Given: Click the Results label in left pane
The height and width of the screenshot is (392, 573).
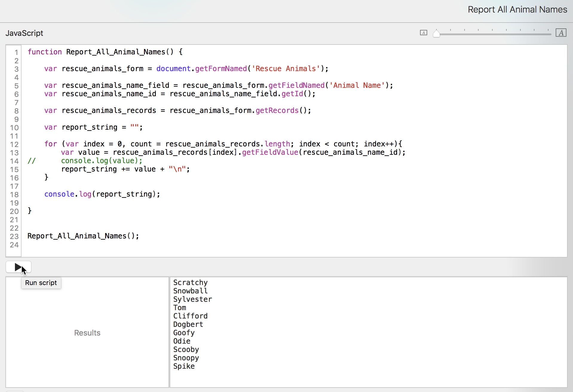Looking at the screenshot, I should click(87, 333).
